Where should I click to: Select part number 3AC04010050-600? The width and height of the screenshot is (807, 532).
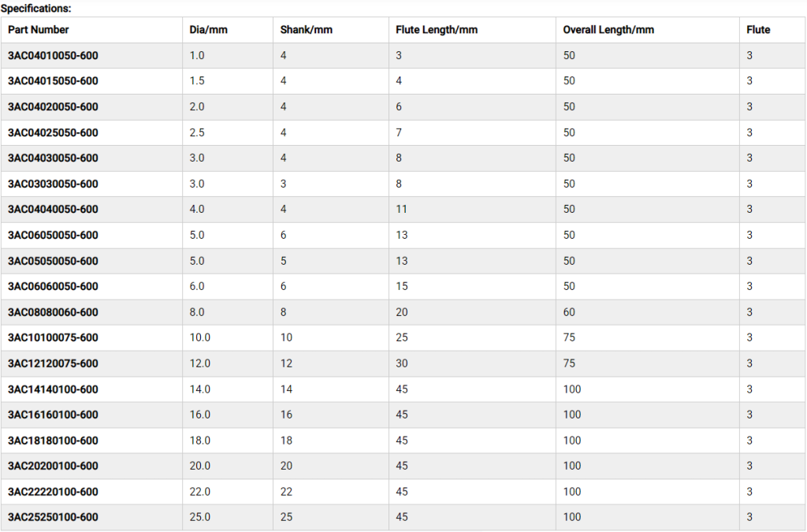[53, 56]
